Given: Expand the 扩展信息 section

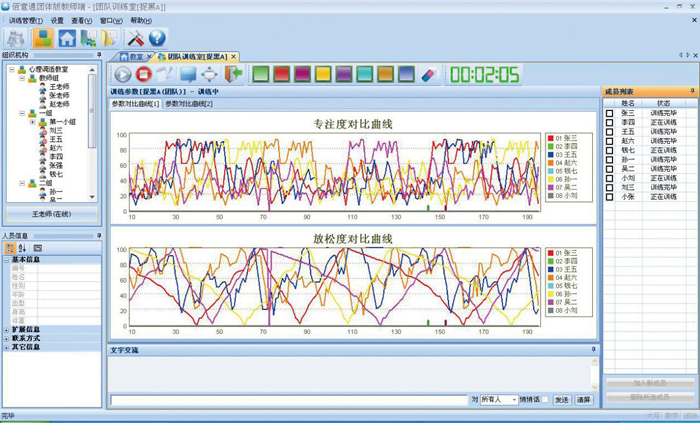Looking at the screenshot, I should point(7,329).
